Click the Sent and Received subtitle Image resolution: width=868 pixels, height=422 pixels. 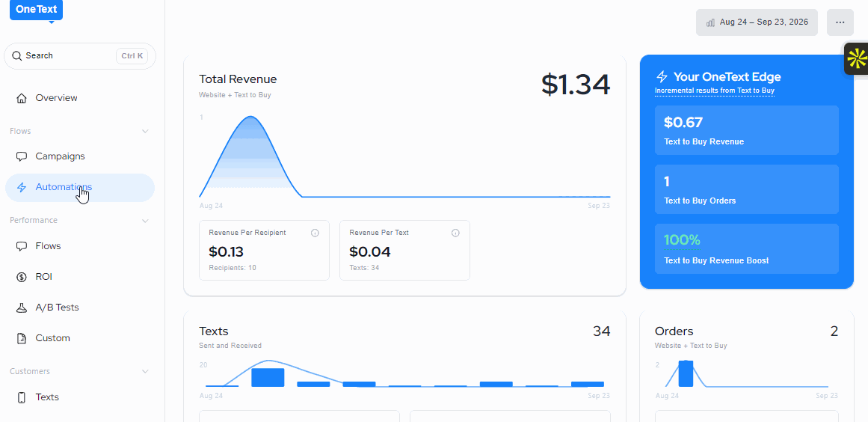pos(230,346)
